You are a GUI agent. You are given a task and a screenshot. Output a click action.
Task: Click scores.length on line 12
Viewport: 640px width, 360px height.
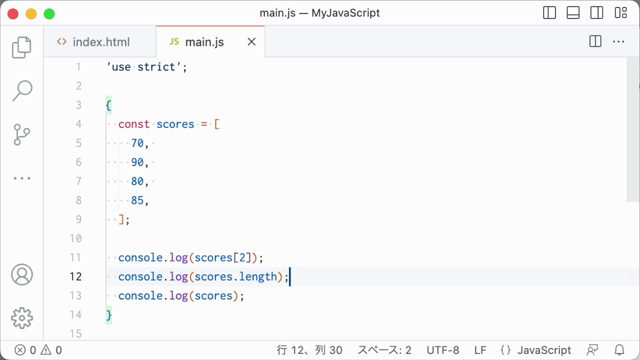coord(236,277)
